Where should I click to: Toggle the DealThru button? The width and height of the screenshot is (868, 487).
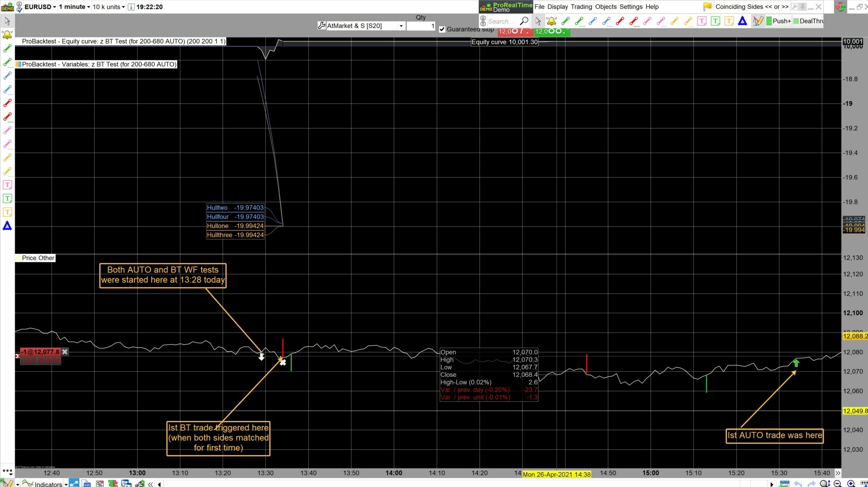pyautogui.click(x=808, y=21)
